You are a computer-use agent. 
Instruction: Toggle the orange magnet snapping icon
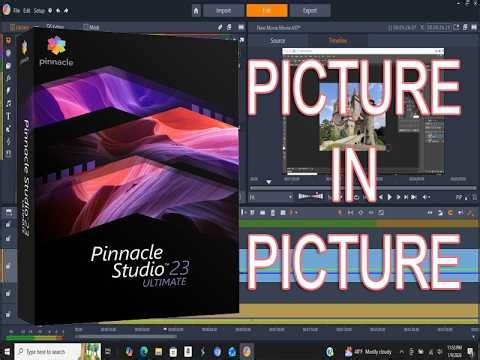[x=450, y=213]
